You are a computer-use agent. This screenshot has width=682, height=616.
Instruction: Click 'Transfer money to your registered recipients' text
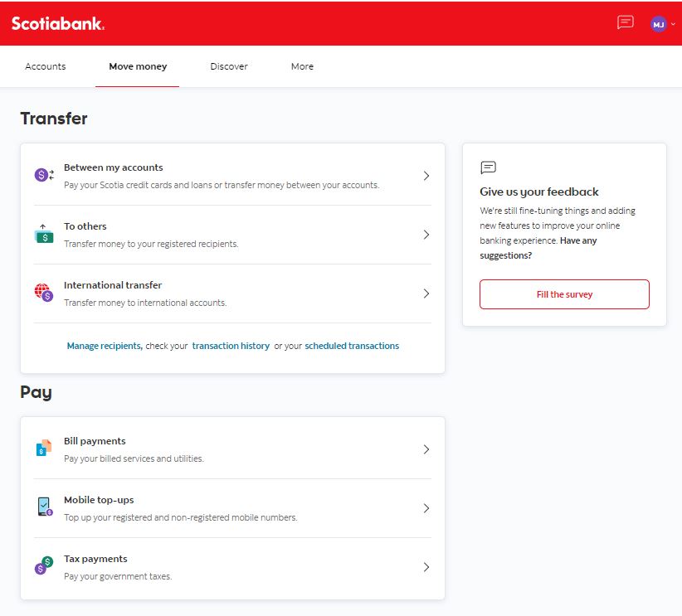151,244
